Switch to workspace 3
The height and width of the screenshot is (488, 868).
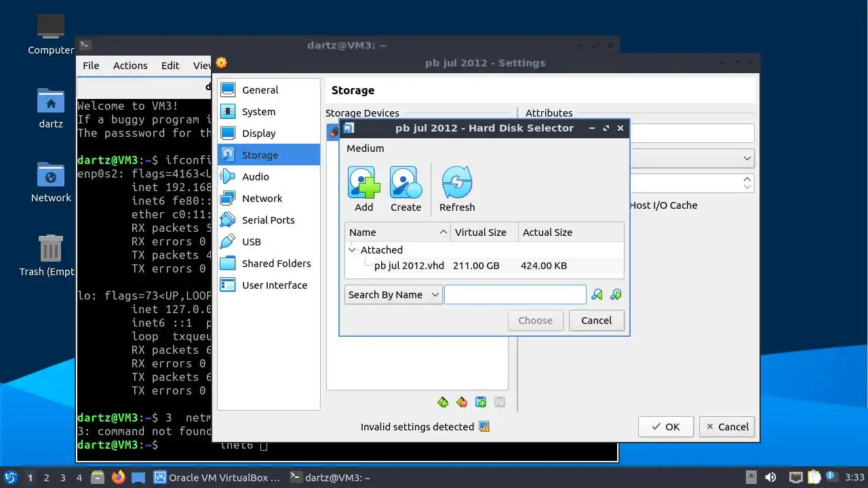click(x=62, y=478)
